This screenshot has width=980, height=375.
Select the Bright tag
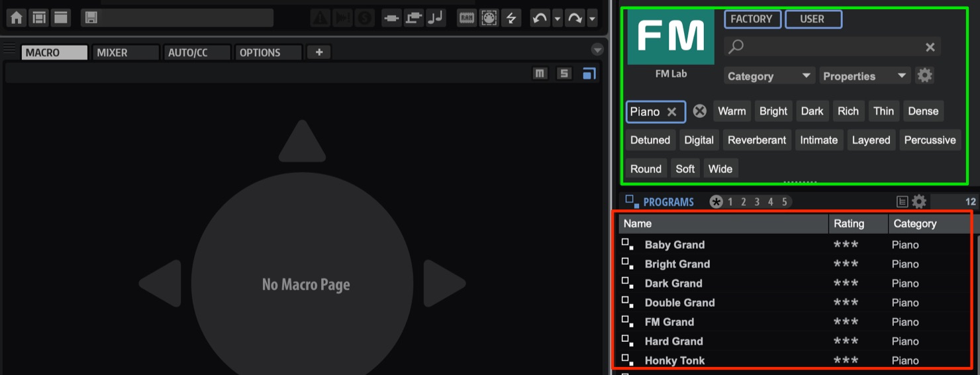click(x=773, y=111)
